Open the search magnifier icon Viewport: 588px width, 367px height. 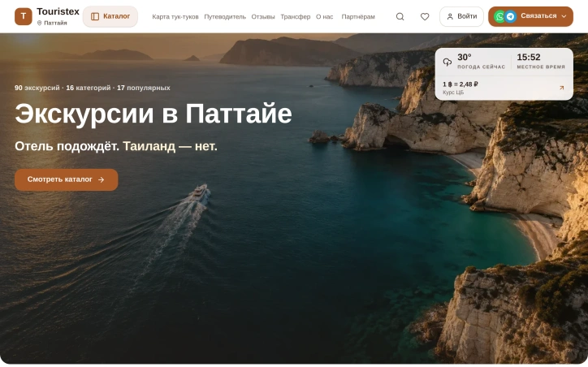click(x=400, y=17)
